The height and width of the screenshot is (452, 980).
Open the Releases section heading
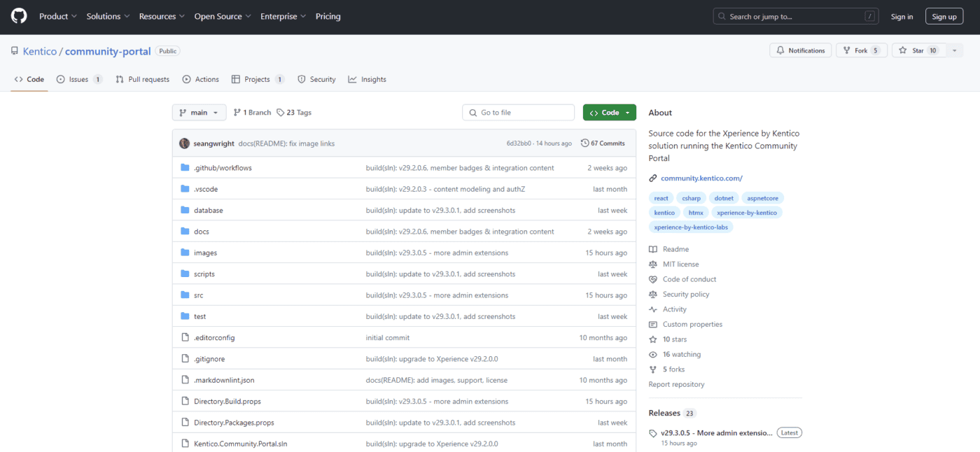click(x=664, y=413)
